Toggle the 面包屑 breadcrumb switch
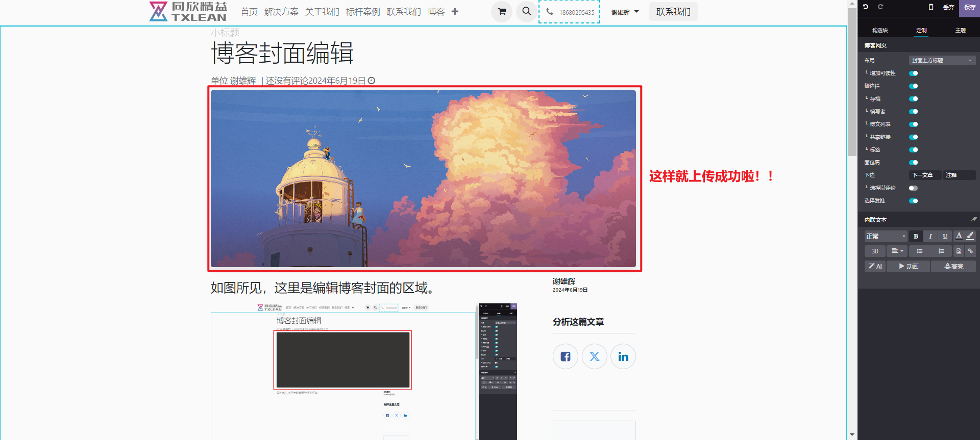 914,163
